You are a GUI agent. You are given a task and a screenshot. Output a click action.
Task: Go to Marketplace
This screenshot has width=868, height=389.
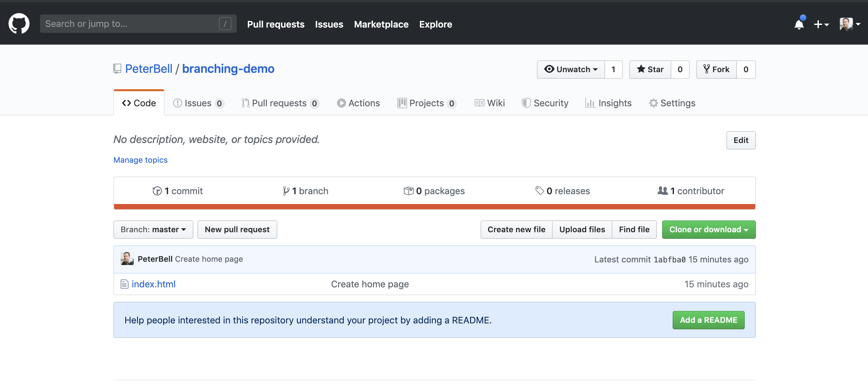[381, 24]
